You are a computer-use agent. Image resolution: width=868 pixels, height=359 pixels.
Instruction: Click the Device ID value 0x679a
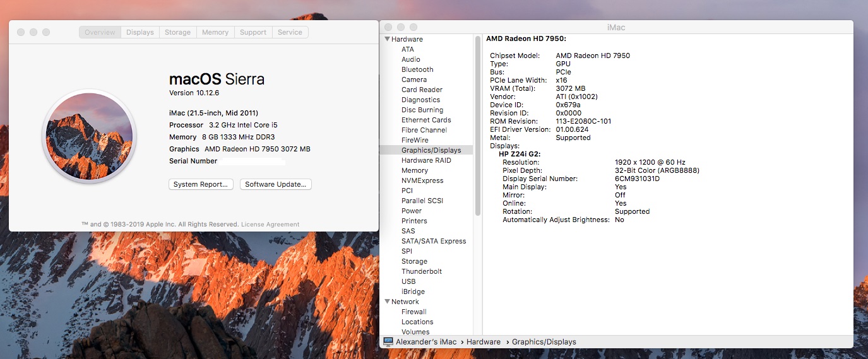pos(569,105)
